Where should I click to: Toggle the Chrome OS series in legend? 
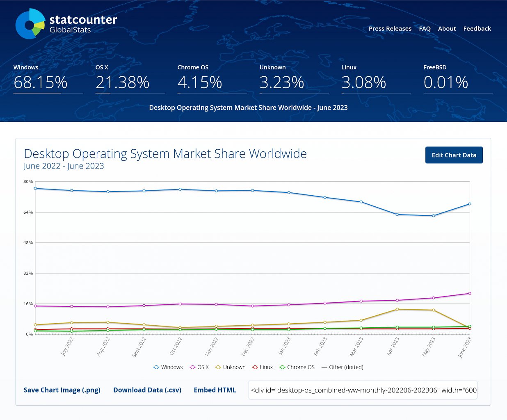(297, 367)
